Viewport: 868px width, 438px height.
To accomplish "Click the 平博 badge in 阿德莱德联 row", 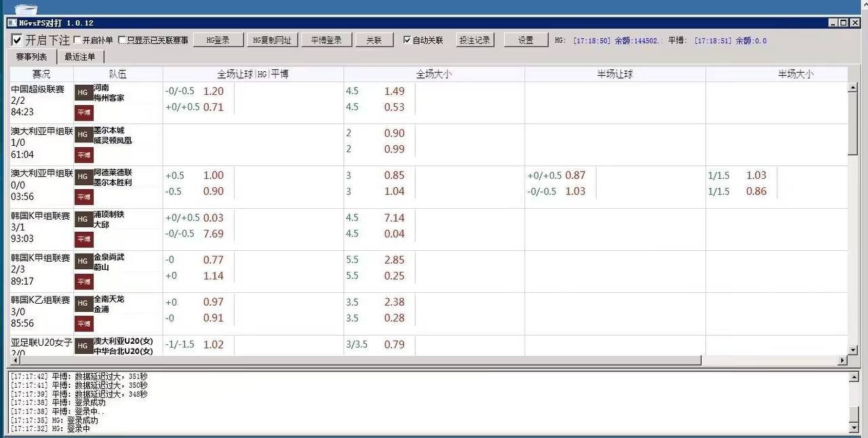I will click(x=83, y=197).
